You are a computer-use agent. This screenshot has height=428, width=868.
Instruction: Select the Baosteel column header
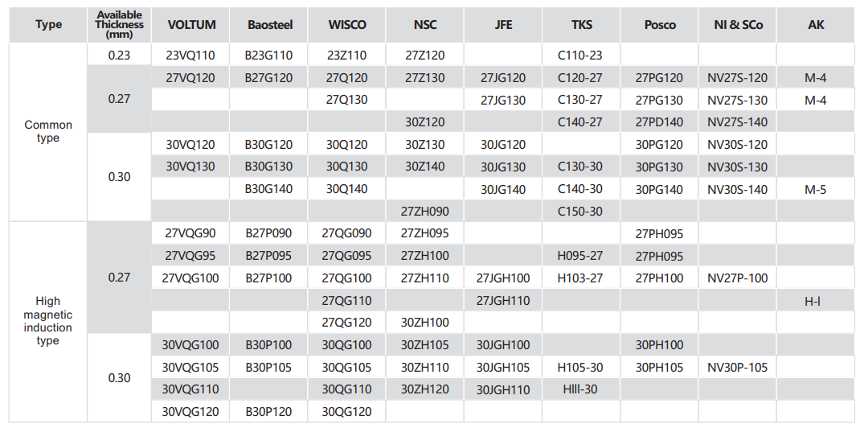pos(270,25)
